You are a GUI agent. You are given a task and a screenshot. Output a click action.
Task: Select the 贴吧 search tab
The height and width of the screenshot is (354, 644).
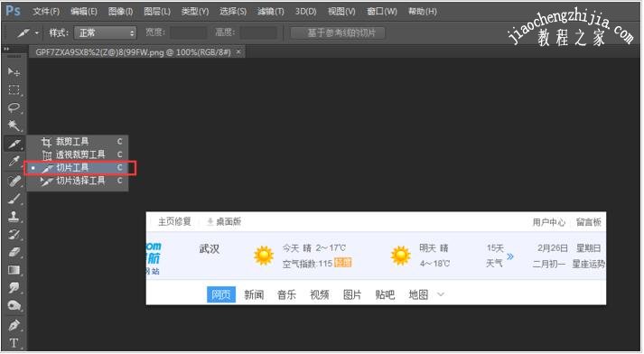pyautogui.click(x=386, y=295)
